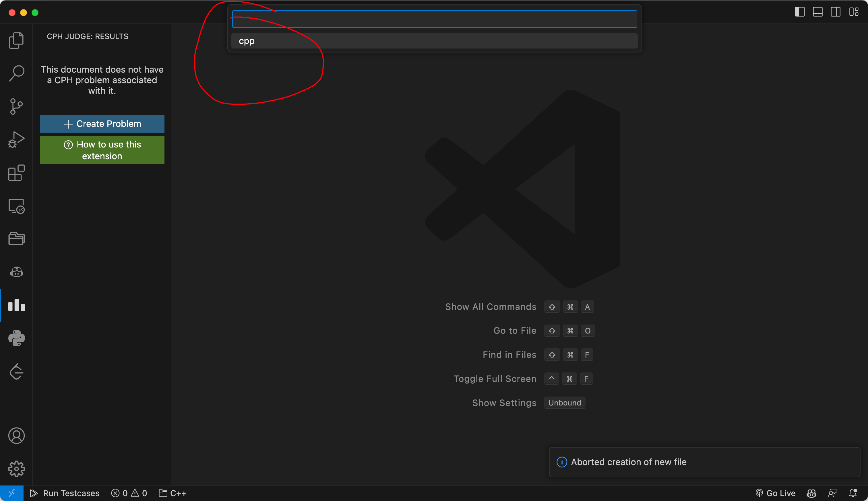
Task: Click the C++ folder status bar item
Action: pos(173,493)
